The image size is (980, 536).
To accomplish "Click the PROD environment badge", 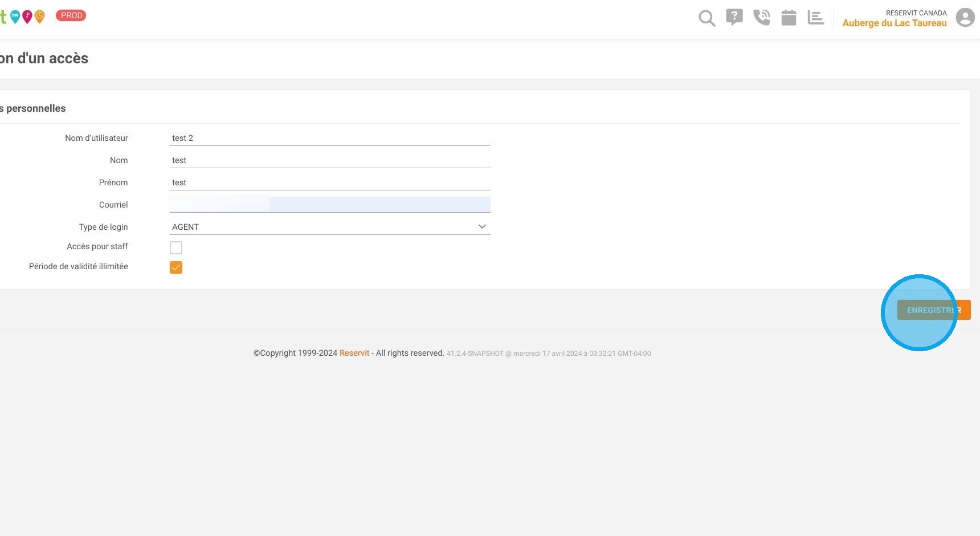I will tap(71, 15).
